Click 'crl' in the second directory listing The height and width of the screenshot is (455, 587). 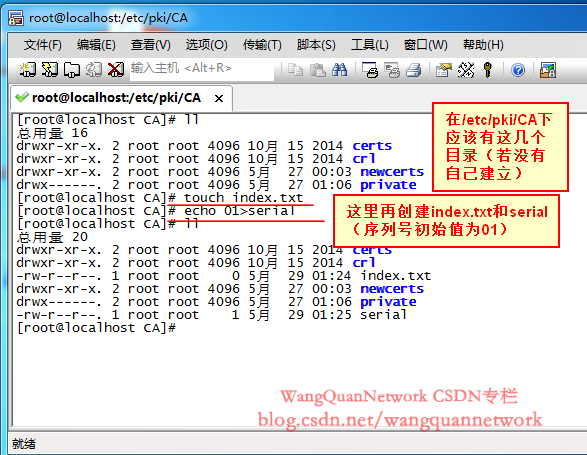point(364,263)
